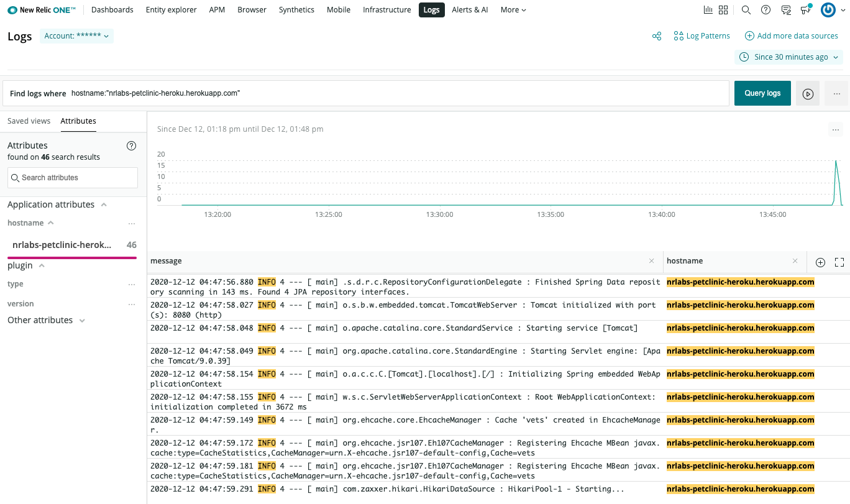This screenshot has height=504, width=850.
Task: Collapse the Application attributes section
Action: [104, 204]
